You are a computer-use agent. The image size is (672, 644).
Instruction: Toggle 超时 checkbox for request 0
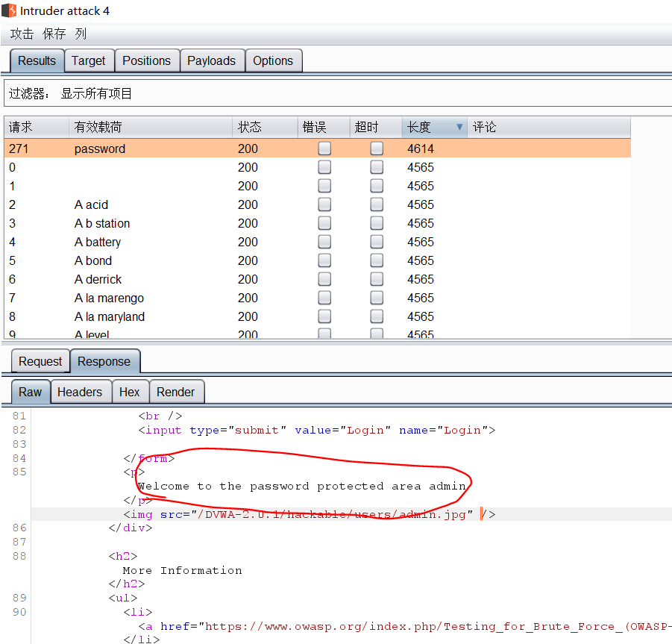(377, 167)
